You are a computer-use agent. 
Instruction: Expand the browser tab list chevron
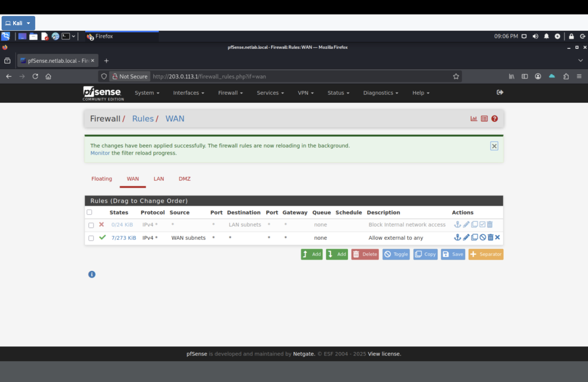coord(580,61)
